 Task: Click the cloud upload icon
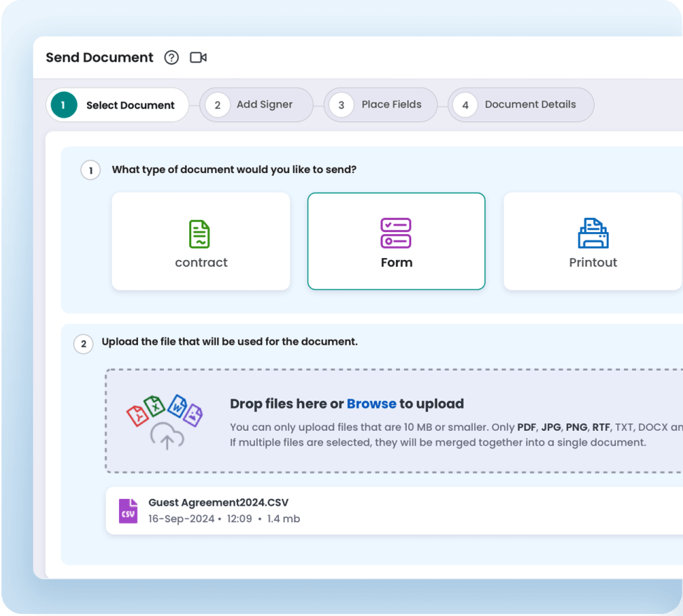coord(167,437)
